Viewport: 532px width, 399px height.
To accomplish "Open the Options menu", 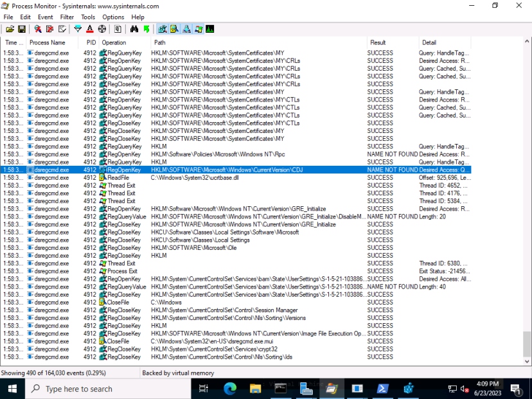I will (x=113, y=17).
